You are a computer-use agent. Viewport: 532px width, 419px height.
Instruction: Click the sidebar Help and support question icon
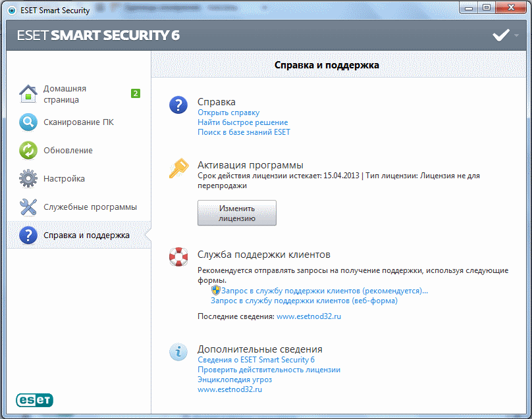28,235
